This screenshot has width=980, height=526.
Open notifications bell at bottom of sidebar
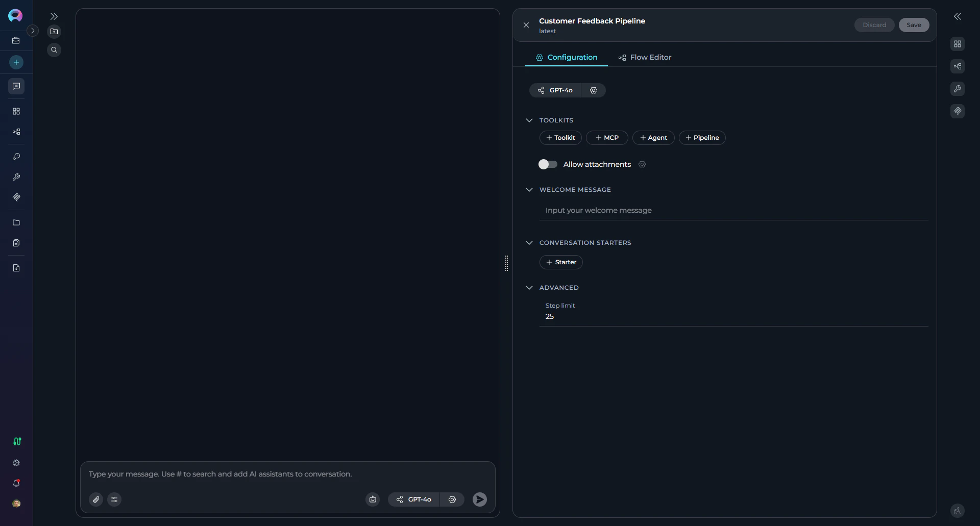pos(16,483)
